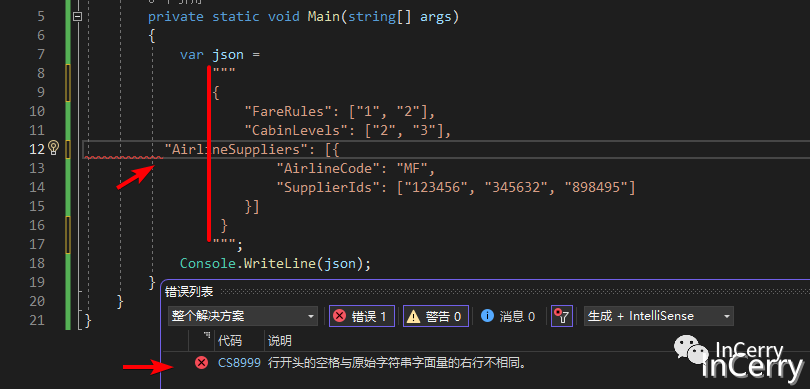The height and width of the screenshot is (389, 810).
Task: Click the 错误列表 panel title
Action: pos(189,292)
